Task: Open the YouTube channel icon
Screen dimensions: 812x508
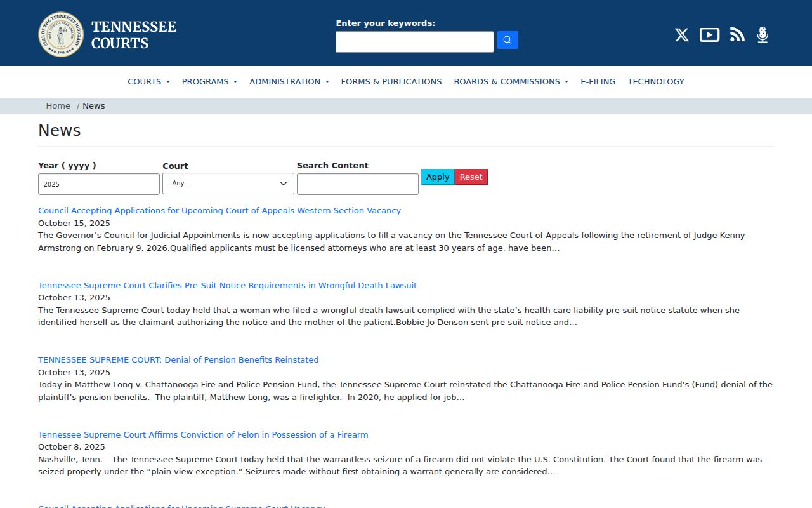Action: click(x=709, y=35)
